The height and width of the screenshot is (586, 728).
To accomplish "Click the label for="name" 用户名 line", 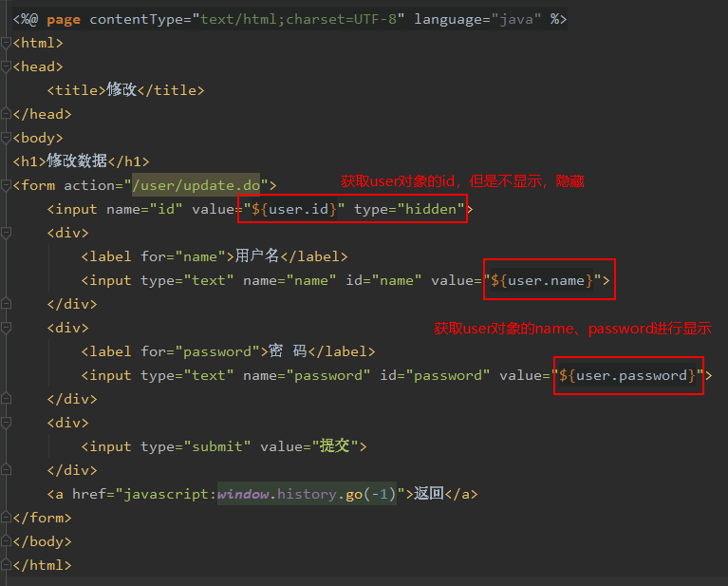I will point(215,256).
